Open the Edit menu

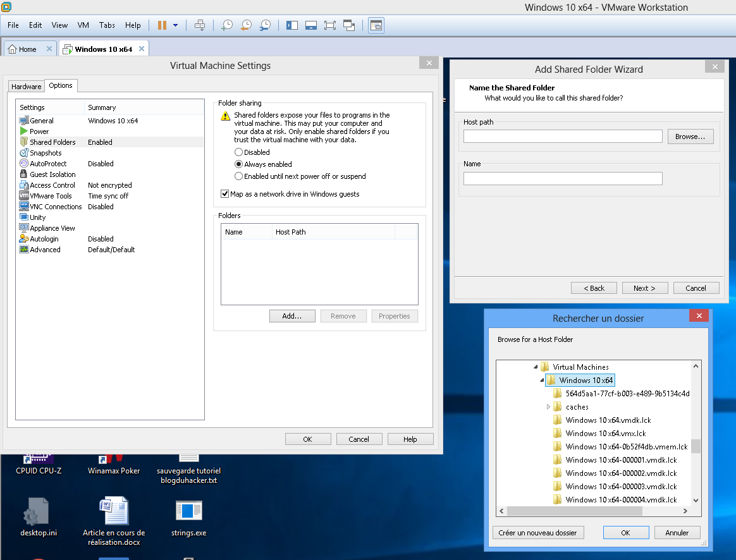coord(35,25)
